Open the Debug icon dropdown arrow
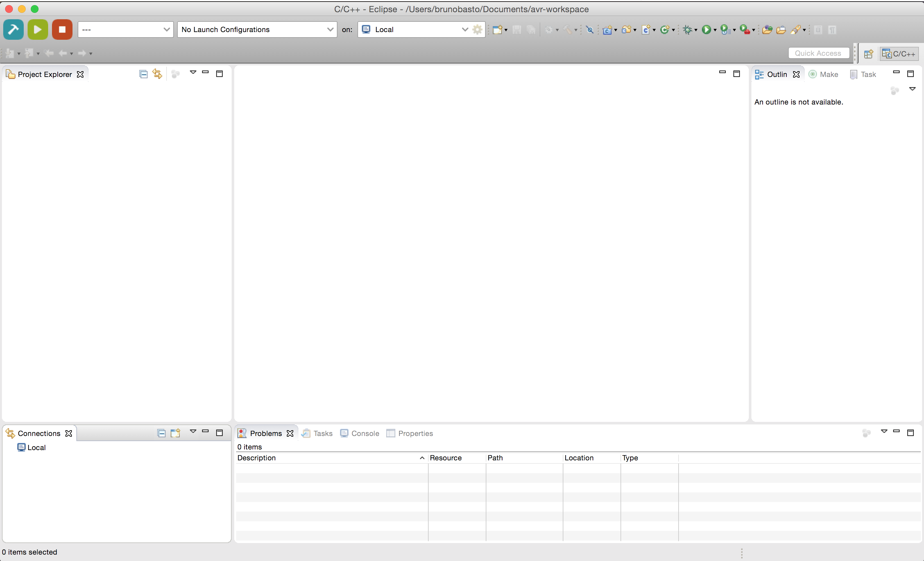This screenshot has height=561, width=924. coord(696,30)
